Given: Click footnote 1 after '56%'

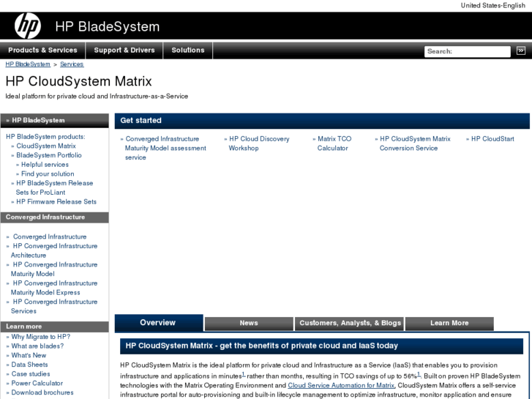Looking at the screenshot, I should [419, 375].
